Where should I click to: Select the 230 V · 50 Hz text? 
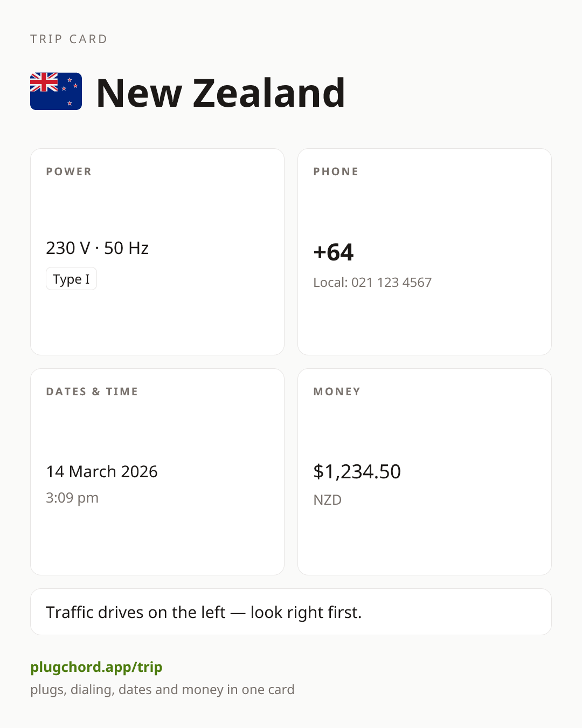tap(98, 248)
